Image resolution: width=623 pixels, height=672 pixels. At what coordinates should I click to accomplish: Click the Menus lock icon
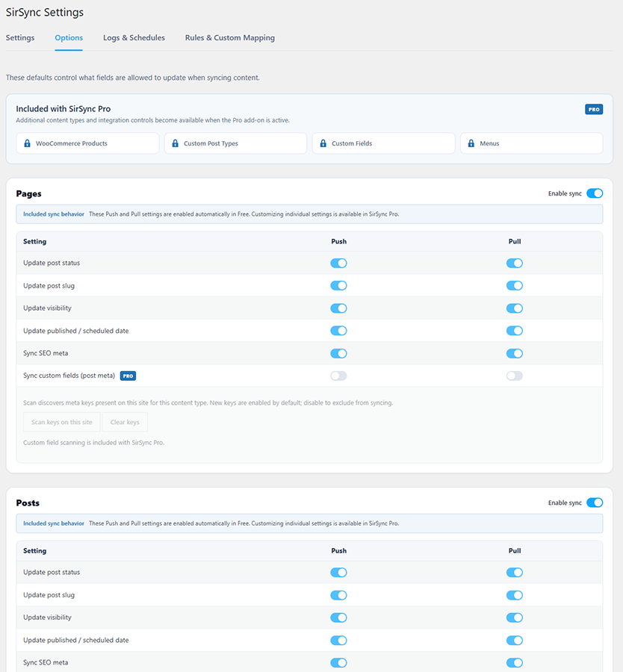(x=471, y=143)
